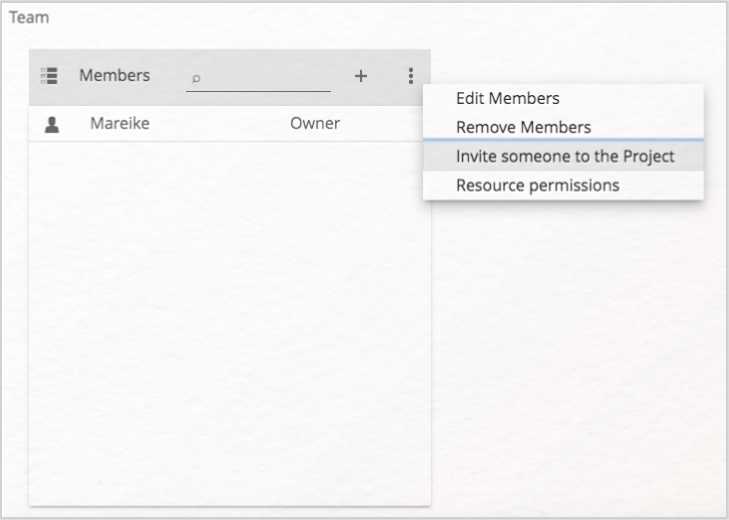Open the three-dot more options menu
The image size is (729, 520).
[411, 76]
